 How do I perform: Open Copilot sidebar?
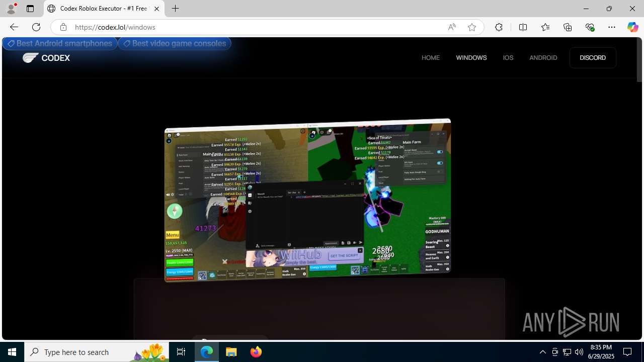[632, 27]
